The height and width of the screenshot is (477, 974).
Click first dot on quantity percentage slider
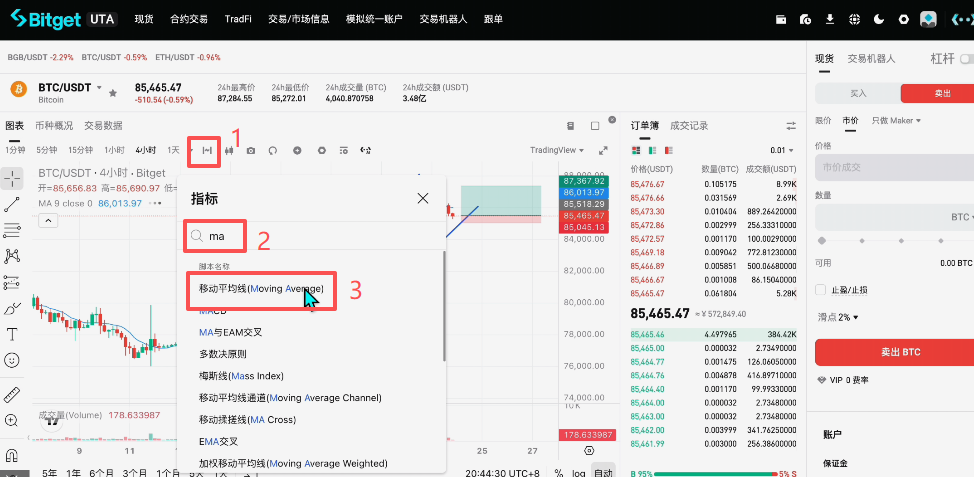pyautogui.click(x=822, y=240)
